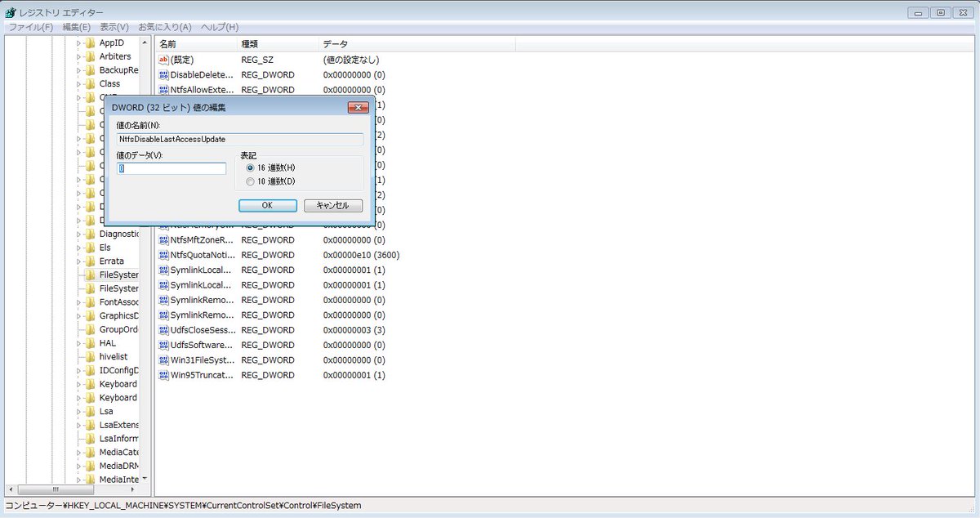Viewport: 980px width, 518px height.
Task: Click the FontAssoc folder icon
Action: coord(91,302)
